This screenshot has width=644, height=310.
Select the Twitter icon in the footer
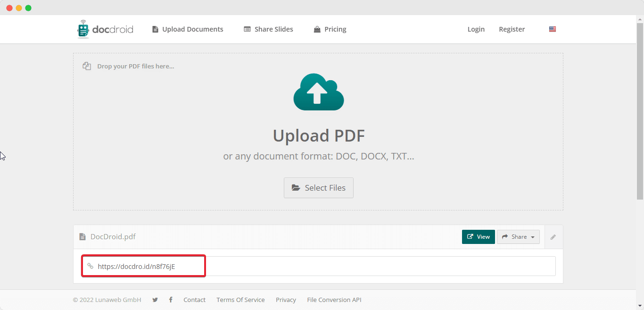[155, 300]
